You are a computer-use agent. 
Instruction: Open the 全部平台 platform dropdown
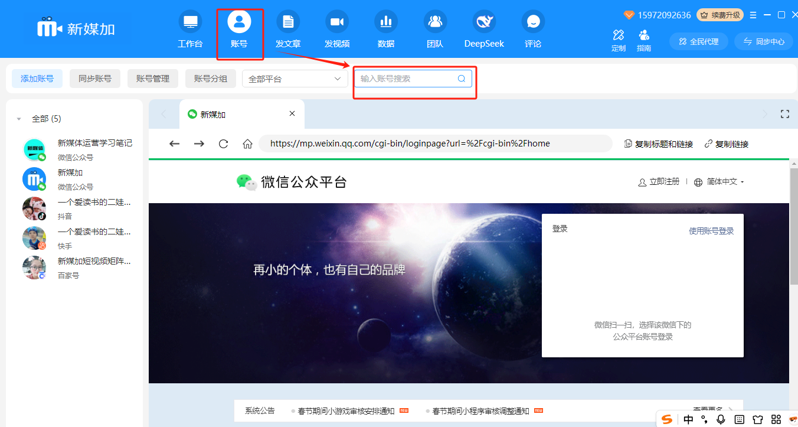(x=295, y=79)
